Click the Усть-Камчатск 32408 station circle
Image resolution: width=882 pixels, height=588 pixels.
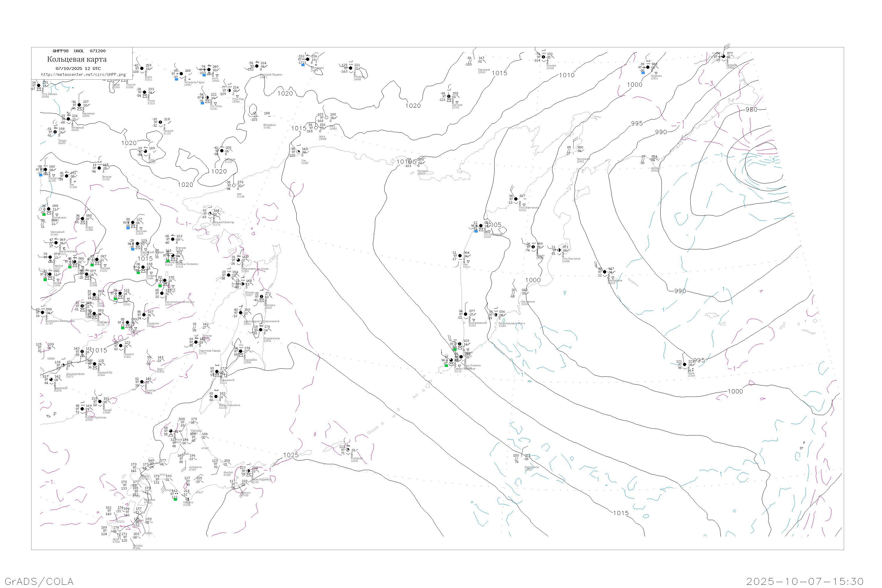point(559,250)
